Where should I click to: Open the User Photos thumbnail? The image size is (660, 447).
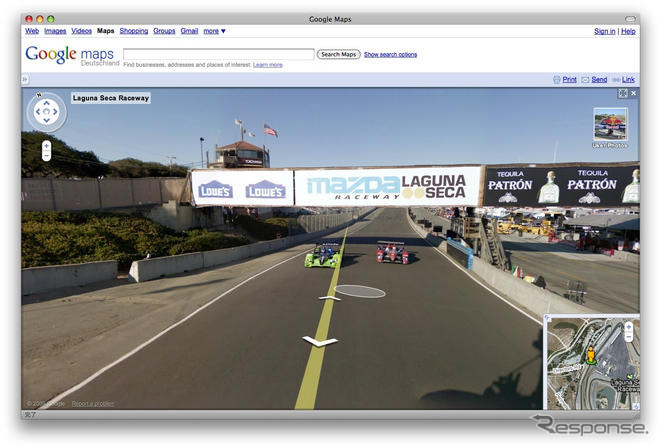click(x=610, y=125)
